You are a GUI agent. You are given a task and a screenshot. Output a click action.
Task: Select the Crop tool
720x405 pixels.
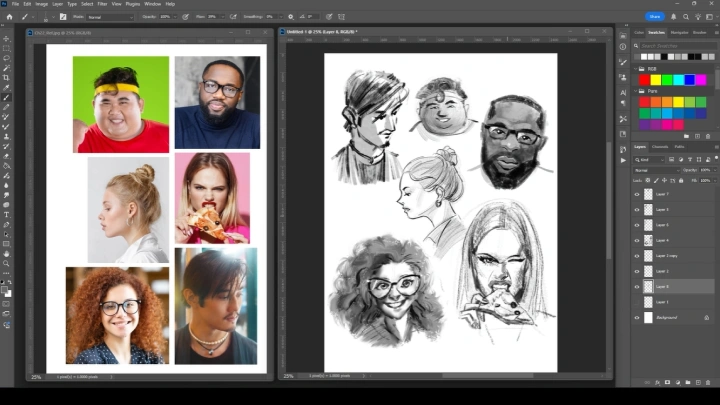(6, 77)
